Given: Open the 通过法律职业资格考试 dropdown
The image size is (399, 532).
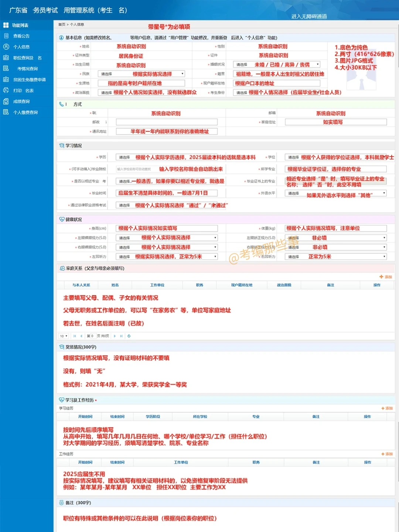Looking at the screenshot, I should tap(167, 205).
